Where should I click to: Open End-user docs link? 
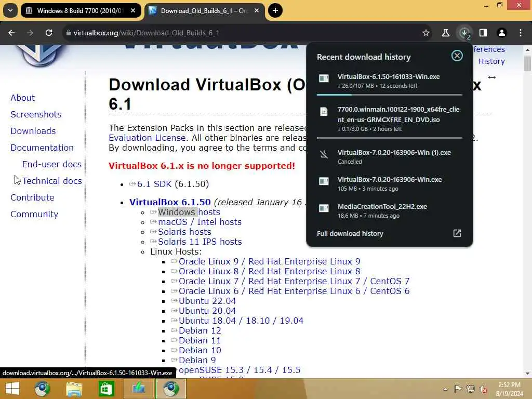(x=51, y=164)
